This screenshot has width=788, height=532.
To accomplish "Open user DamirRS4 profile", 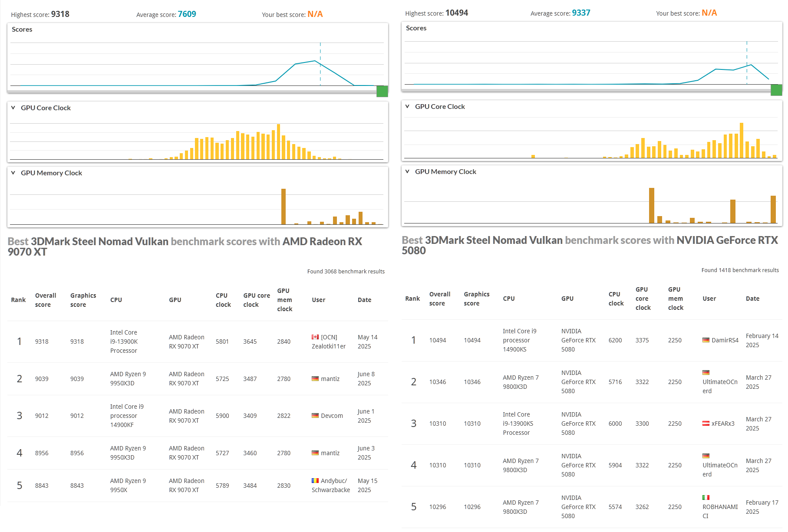I will (725, 340).
